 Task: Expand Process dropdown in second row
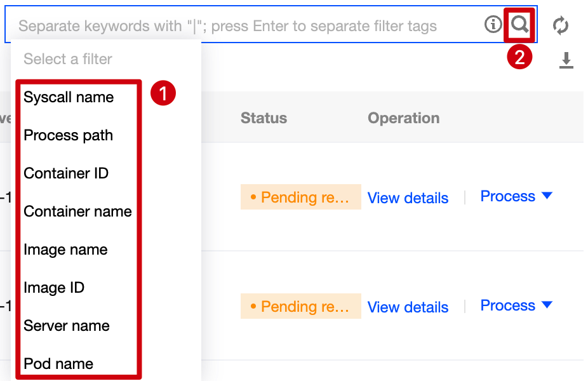(x=516, y=305)
